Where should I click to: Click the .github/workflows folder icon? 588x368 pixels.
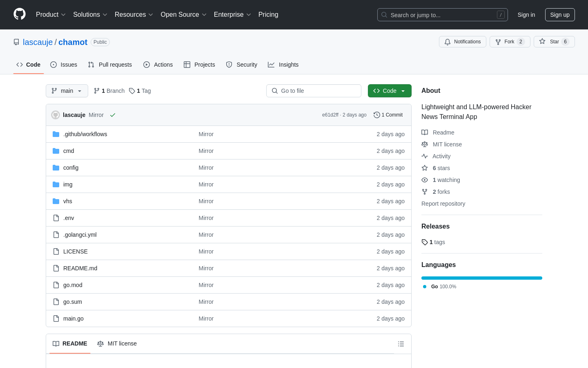click(x=56, y=134)
